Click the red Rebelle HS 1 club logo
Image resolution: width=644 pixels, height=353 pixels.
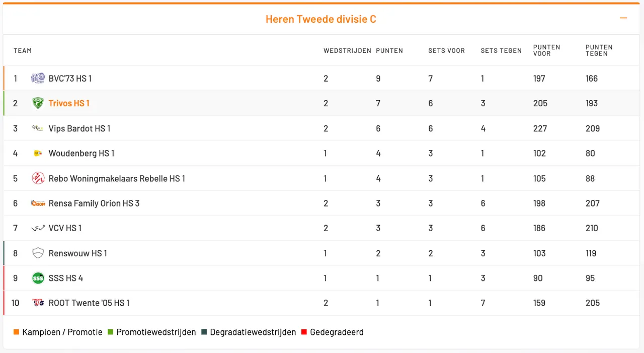(38, 178)
